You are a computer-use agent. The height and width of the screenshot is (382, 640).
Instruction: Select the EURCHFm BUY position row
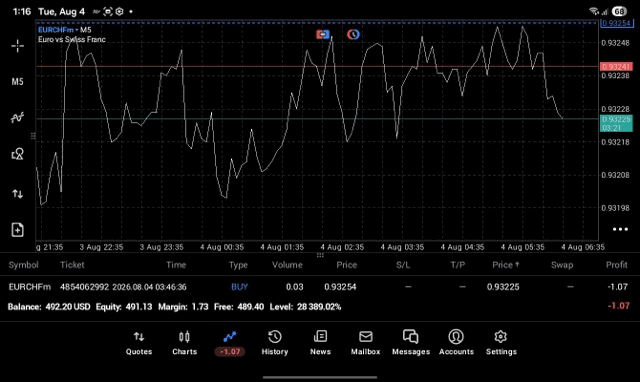click(320, 287)
